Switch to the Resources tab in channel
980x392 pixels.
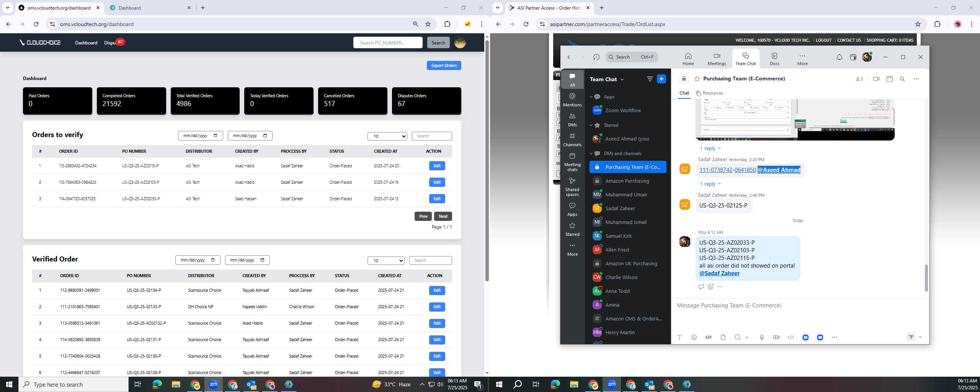[709, 93]
